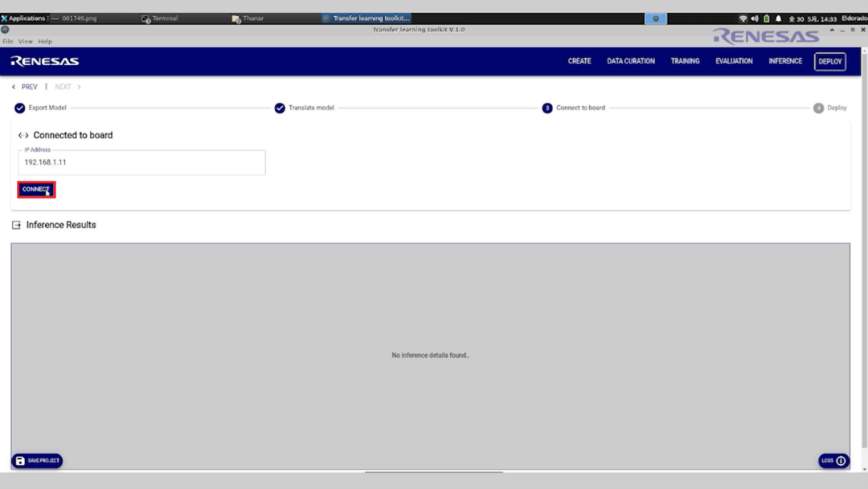Switch to Thunar taskbar window
The image size is (868, 489).
(x=248, y=18)
